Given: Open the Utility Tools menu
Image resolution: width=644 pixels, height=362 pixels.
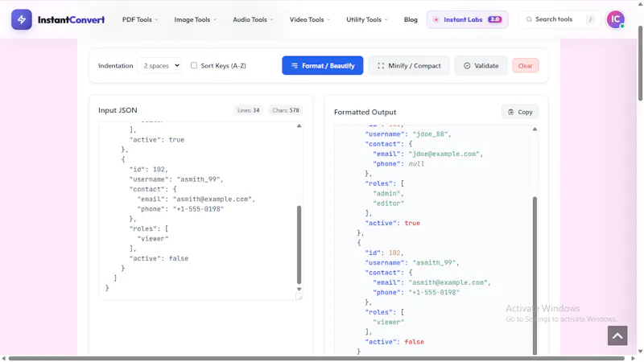Looking at the screenshot, I should (366, 19).
